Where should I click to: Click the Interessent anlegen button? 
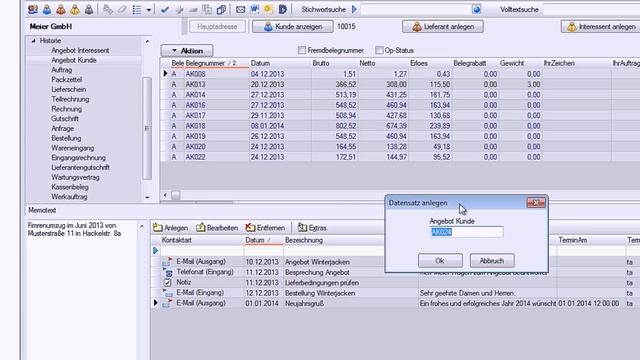coord(601,27)
